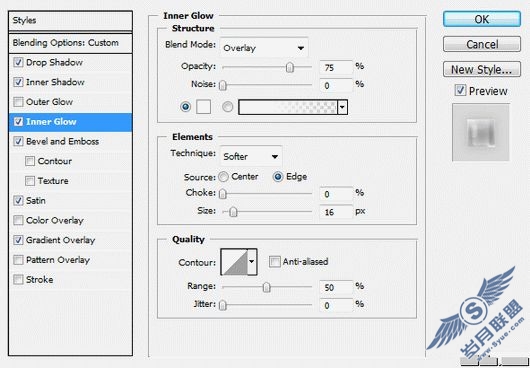Screen dimensions: 530x368
Task: Click the Size value field
Action: 336,212
